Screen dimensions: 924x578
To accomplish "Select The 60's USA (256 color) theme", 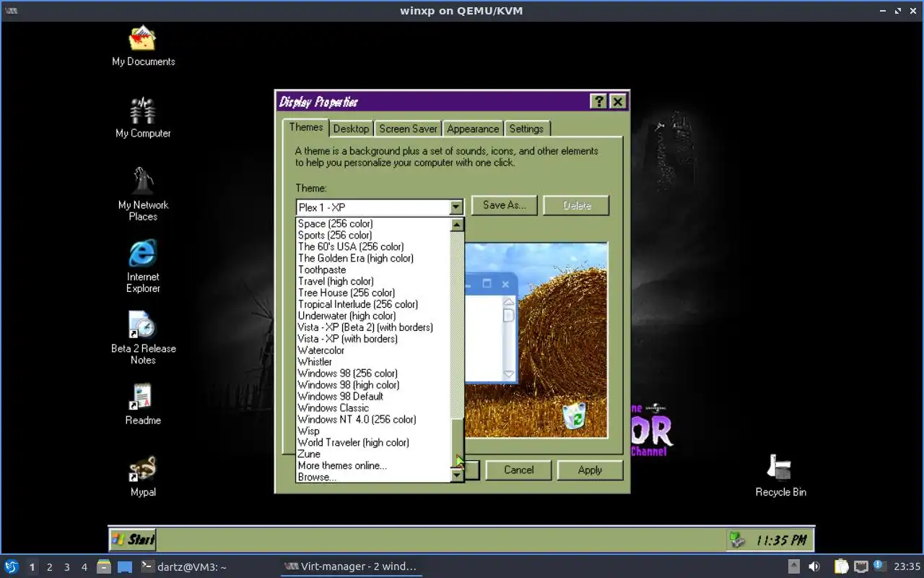I will 373,247.
